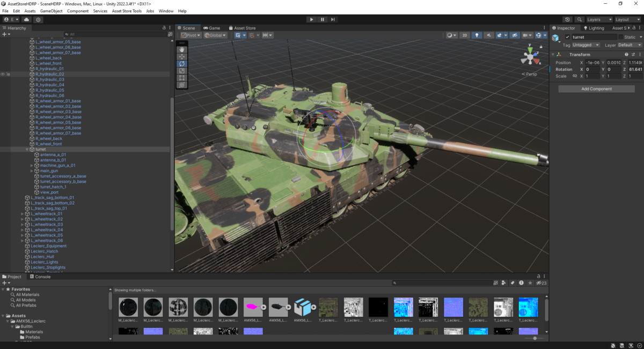The height and width of the screenshot is (349, 644).
Task: Open Transform component help reference
Action: 626,54
